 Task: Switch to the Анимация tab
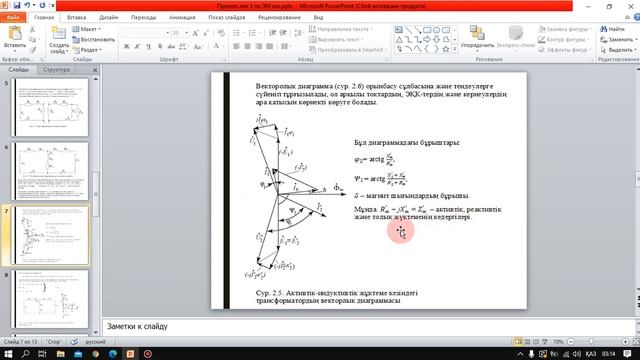pos(182,17)
